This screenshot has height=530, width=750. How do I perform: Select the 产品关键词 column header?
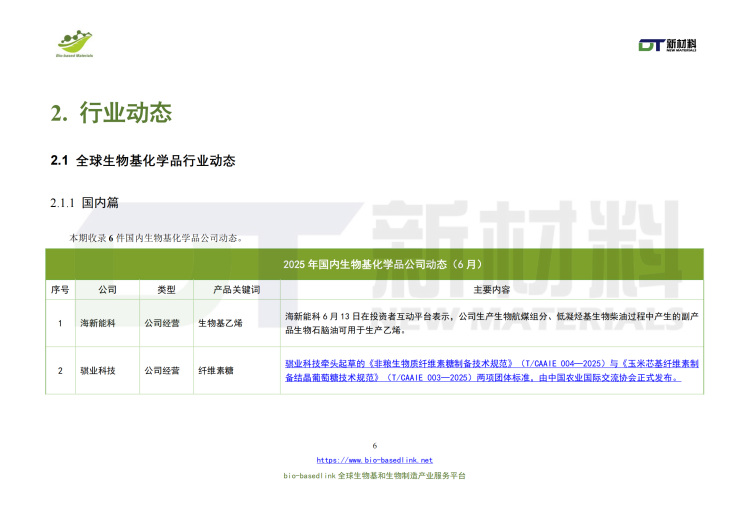(236, 289)
